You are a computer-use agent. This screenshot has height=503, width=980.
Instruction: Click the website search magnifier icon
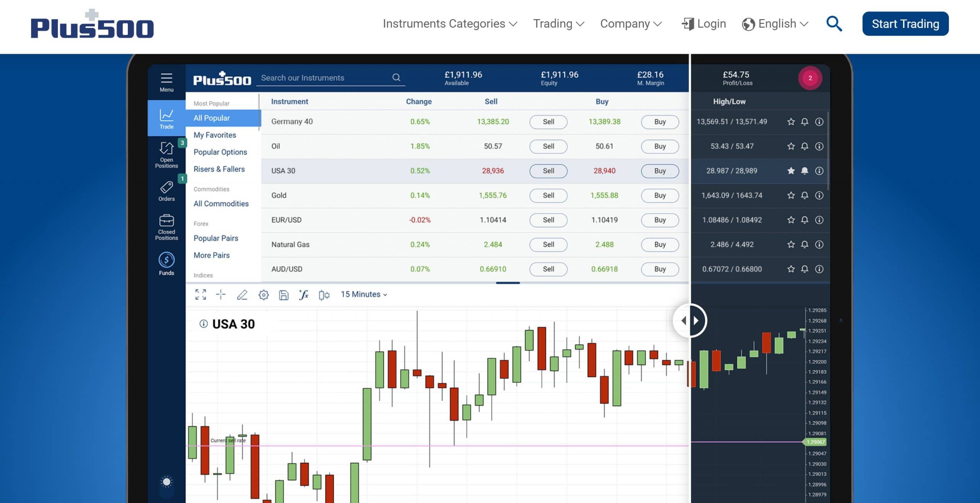pyautogui.click(x=834, y=24)
